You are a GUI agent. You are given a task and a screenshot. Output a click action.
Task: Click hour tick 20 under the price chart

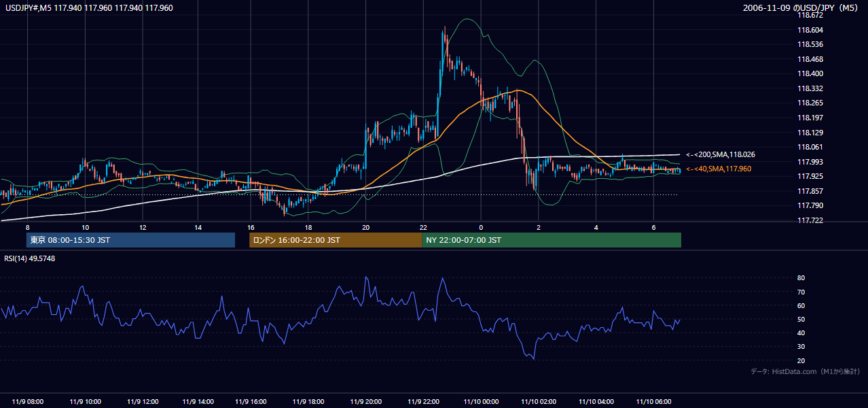coord(366,227)
